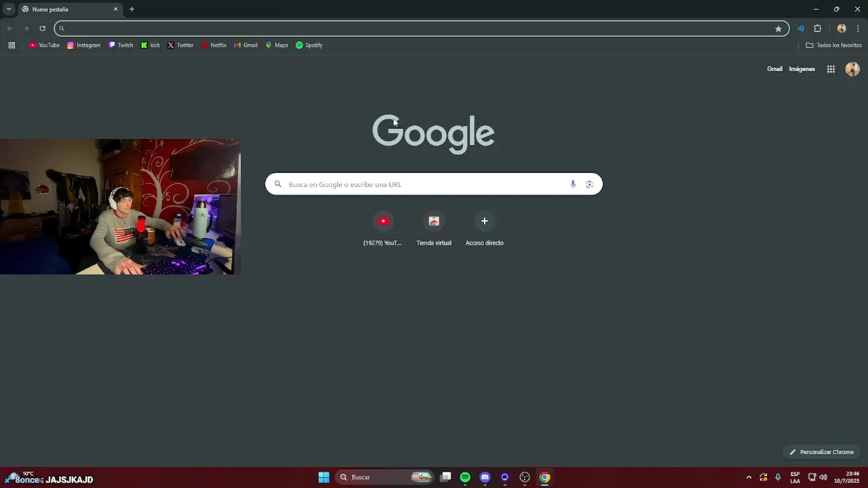Open the Spotify bookmark
The width and height of the screenshot is (868, 488).
point(309,45)
